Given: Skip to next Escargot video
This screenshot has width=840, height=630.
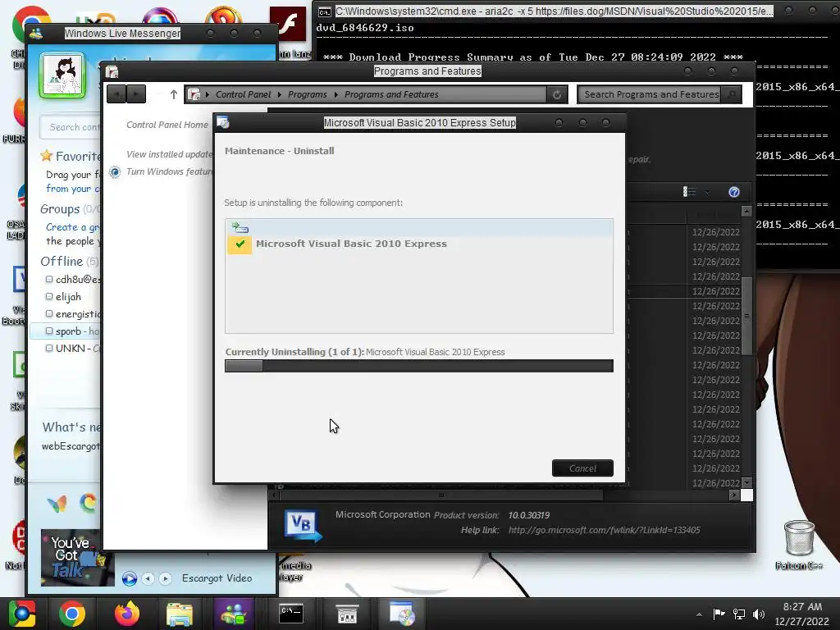Looking at the screenshot, I should [165, 578].
